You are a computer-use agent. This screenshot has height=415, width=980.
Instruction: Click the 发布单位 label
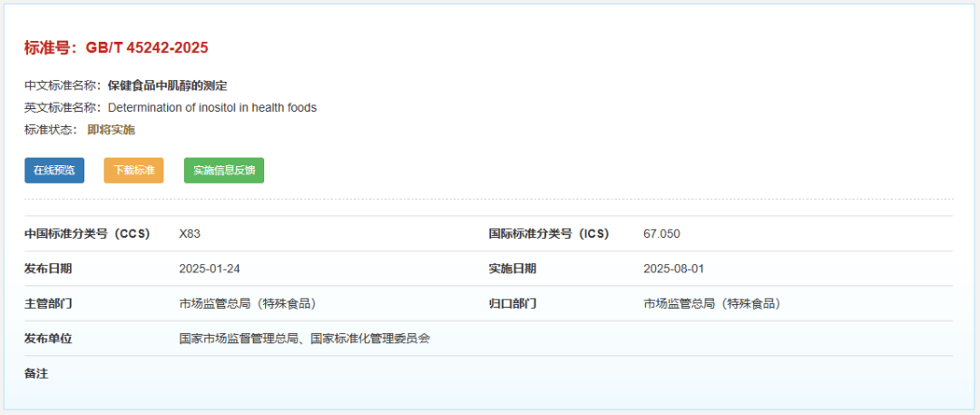pyautogui.click(x=48, y=340)
